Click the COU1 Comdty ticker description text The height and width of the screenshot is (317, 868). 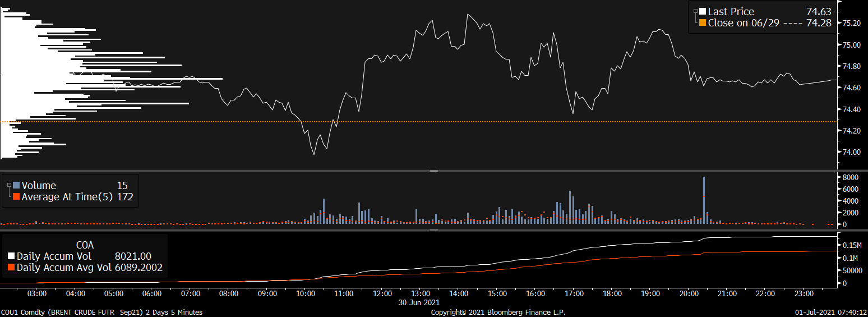(101, 313)
